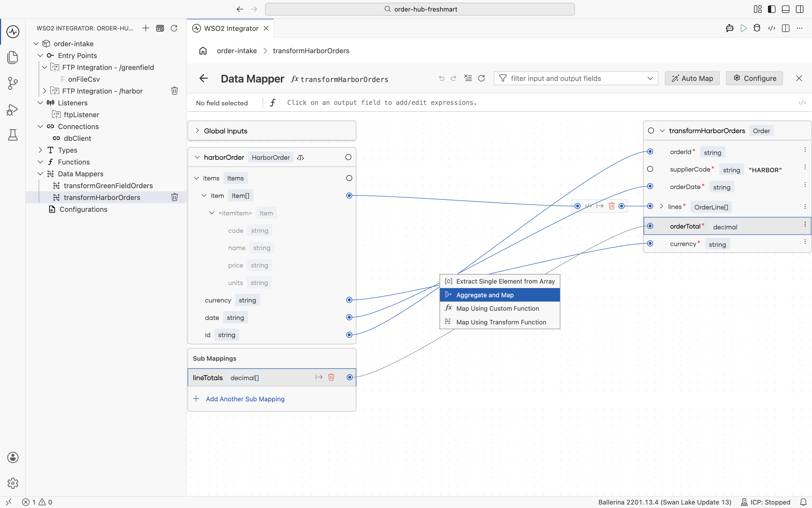Delete the lineTotals sub mapping
This screenshot has width=812, height=508.
pyautogui.click(x=331, y=377)
